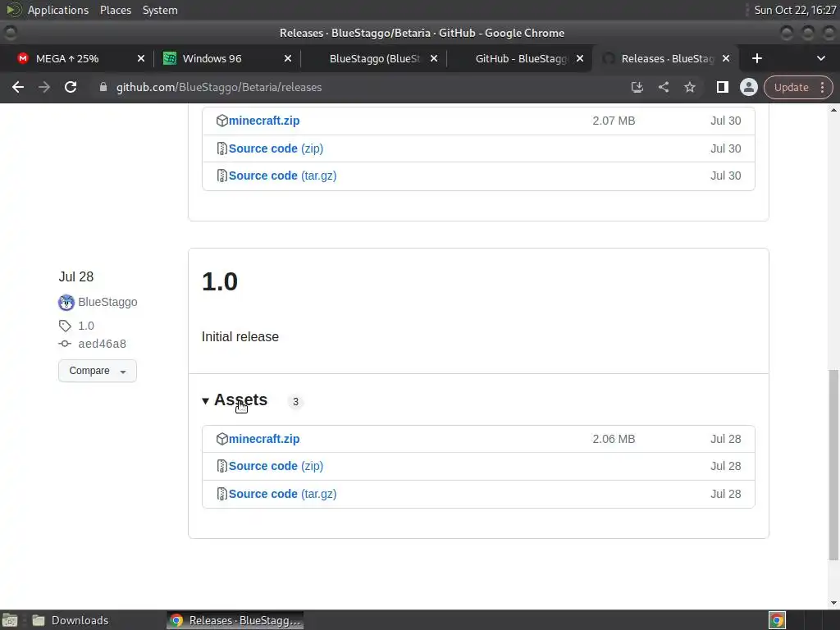The image size is (840, 630).
Task: Download Source code (zip) from Jul 28
Action: (276, 466)
